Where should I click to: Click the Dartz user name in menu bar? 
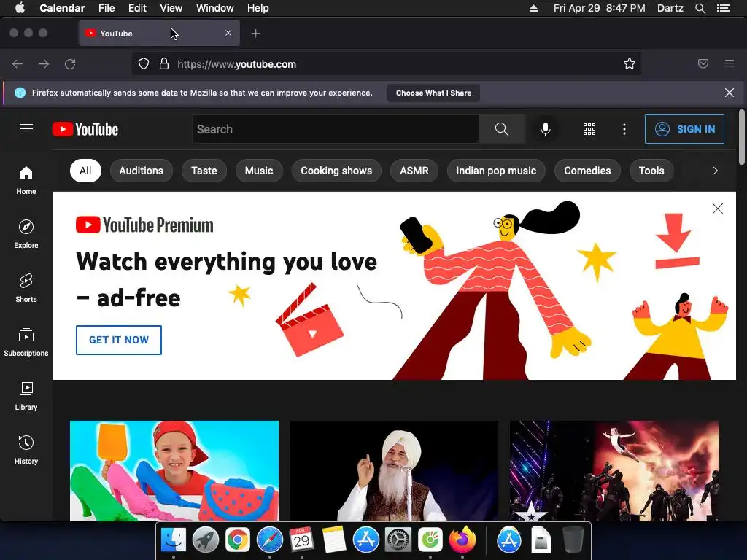670,8
